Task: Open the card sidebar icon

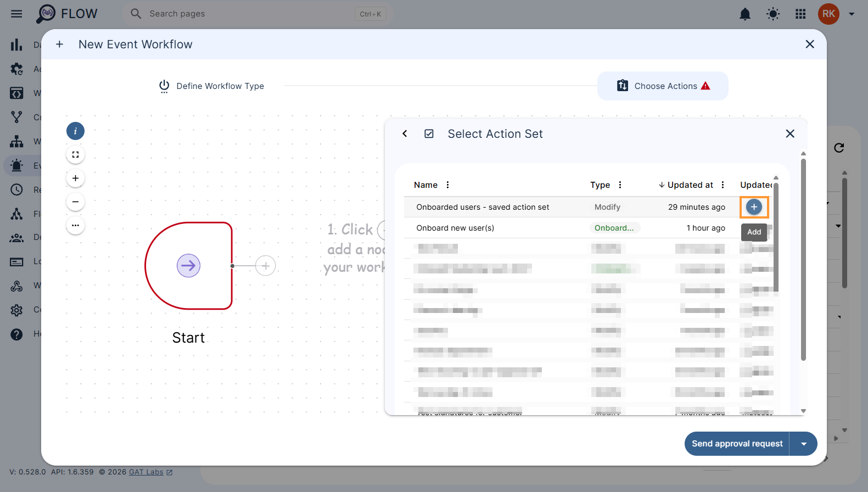Action: click(16, 261)
